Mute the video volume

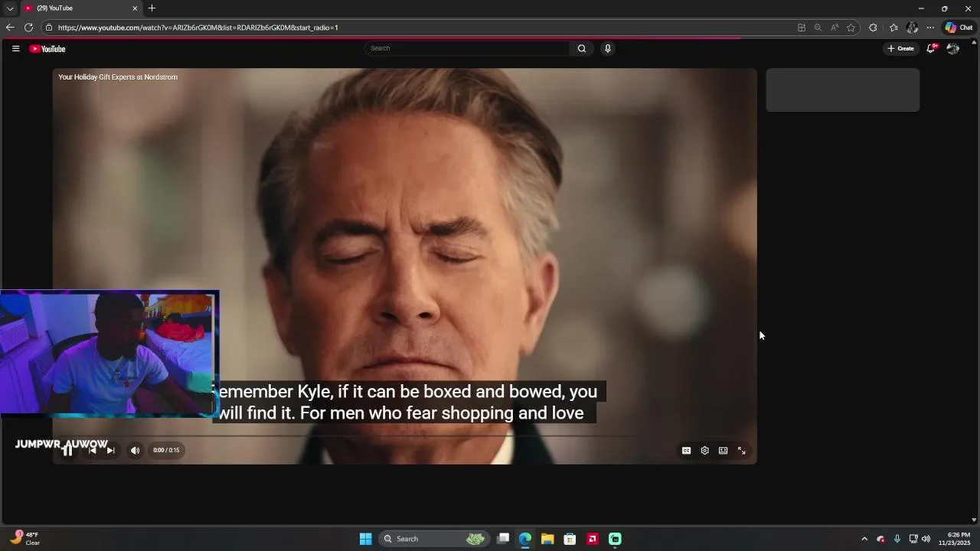tap(135, 450)
